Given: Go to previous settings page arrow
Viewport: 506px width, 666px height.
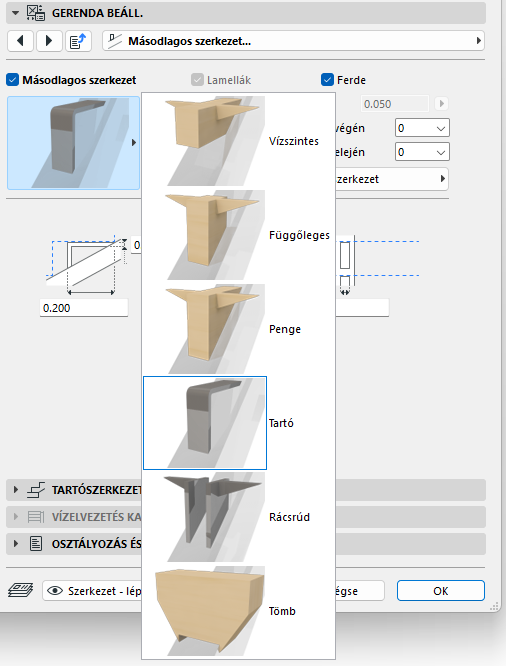Looking at the screenshot, I should pos(20,41).
